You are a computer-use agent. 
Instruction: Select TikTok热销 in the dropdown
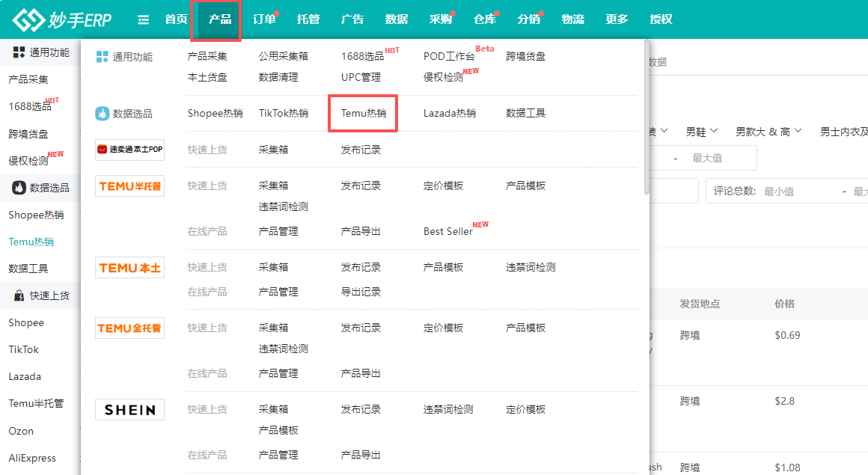coord(284,114)
